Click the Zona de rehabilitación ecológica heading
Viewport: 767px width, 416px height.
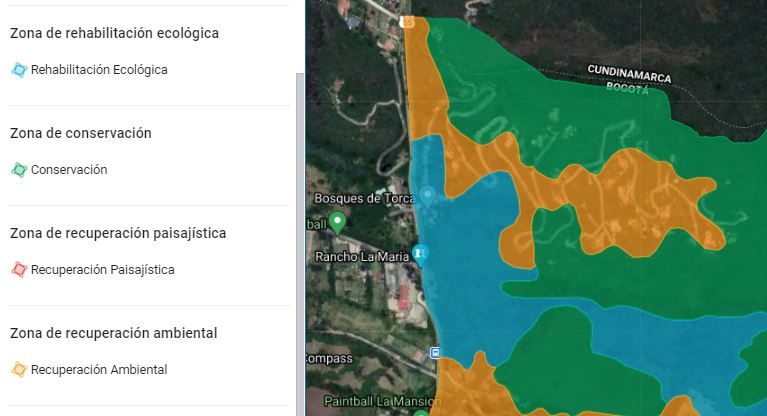click(x=114, y=33)
